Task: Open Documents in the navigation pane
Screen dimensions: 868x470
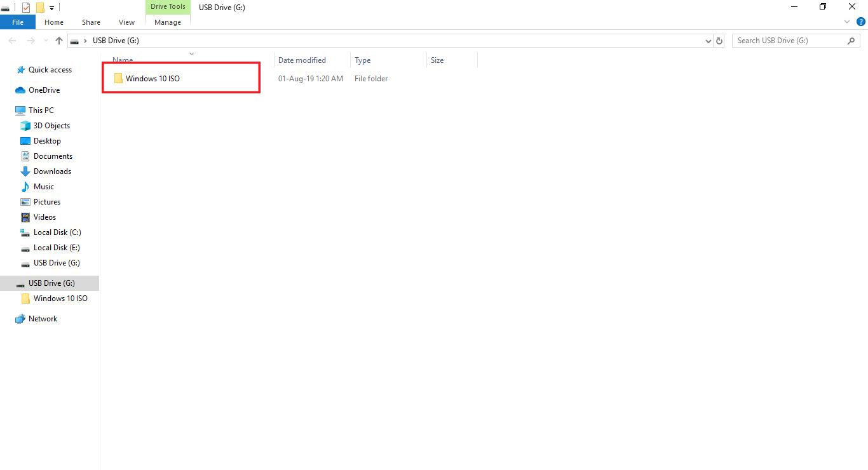Action: (x=53, y=156)
